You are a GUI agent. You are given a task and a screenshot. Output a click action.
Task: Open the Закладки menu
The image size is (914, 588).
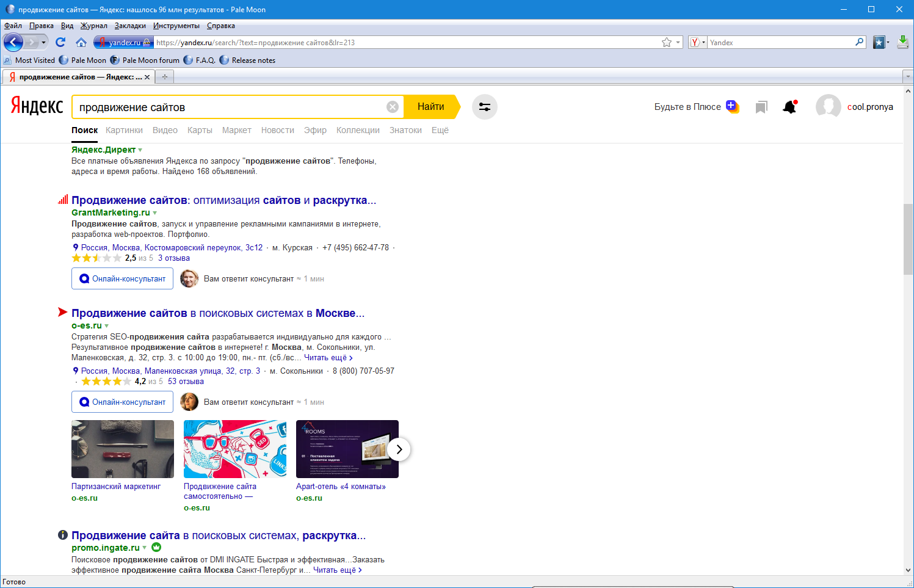130,26
